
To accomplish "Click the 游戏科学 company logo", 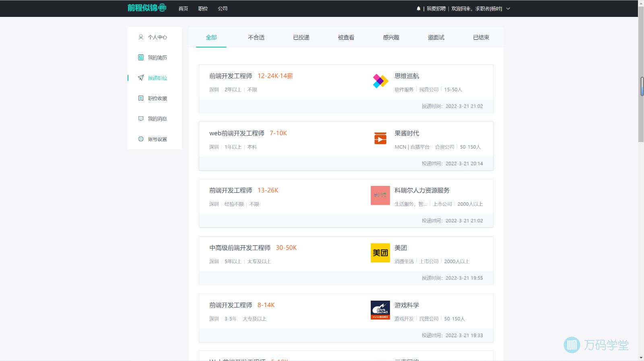I will click(x=380, y=310).
